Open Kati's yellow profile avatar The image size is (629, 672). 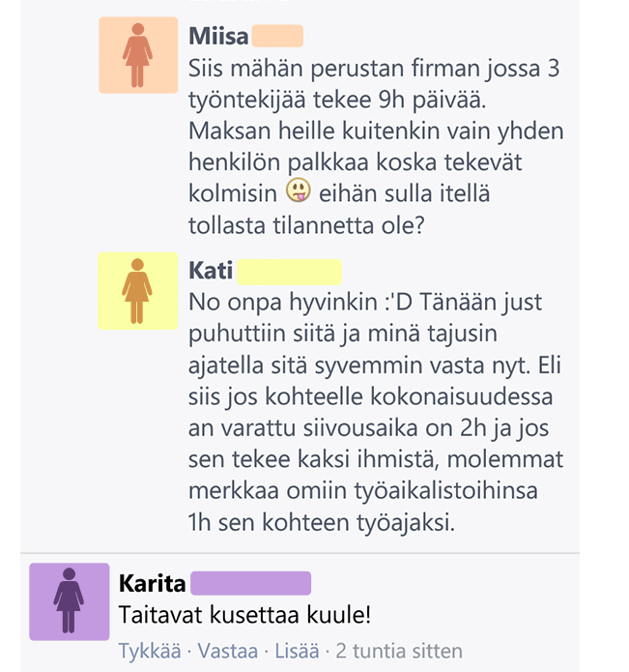click(138, 291)
